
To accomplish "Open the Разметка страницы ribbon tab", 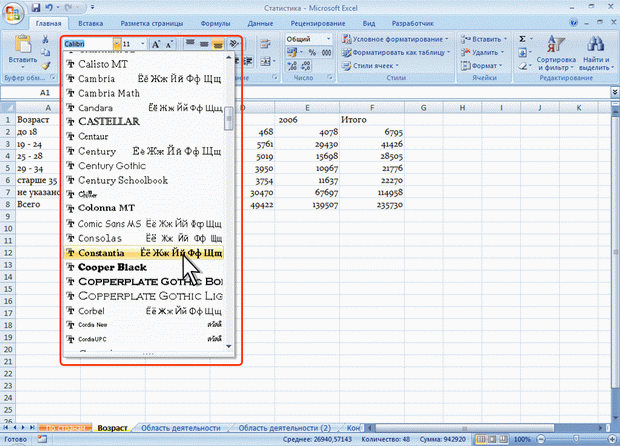I will coord(152,23).
